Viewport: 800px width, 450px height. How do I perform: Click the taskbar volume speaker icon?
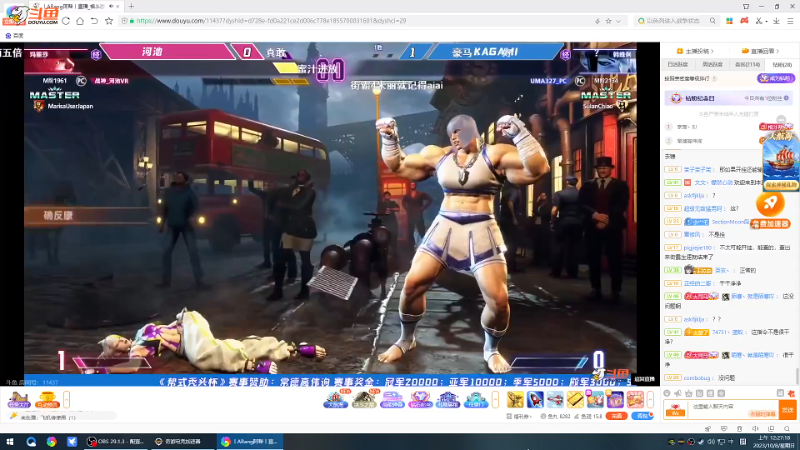tap(711, 442)
